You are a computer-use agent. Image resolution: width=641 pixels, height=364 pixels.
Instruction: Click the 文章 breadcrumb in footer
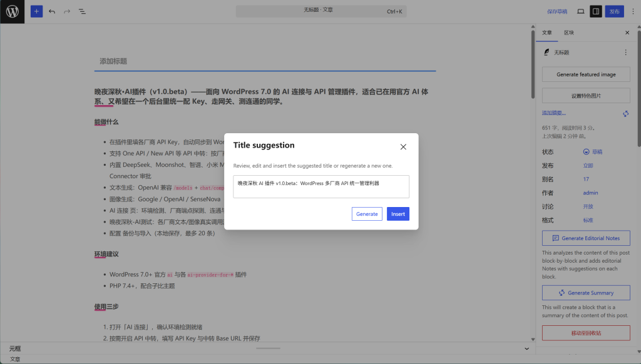(x=15, y=359)
